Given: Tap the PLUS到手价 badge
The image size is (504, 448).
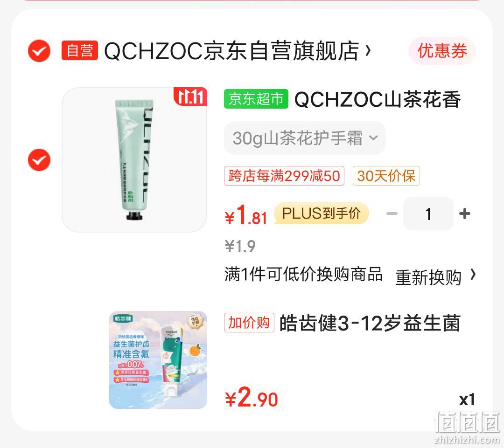Looking at the screenshot, I should point(321,213).
